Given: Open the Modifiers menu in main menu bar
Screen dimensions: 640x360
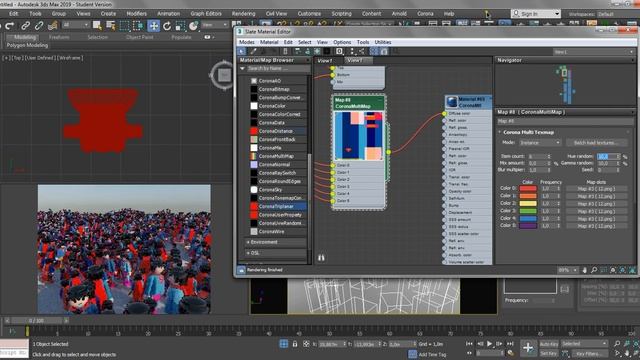Looking at the screenshot, I should tap(136, 13).
